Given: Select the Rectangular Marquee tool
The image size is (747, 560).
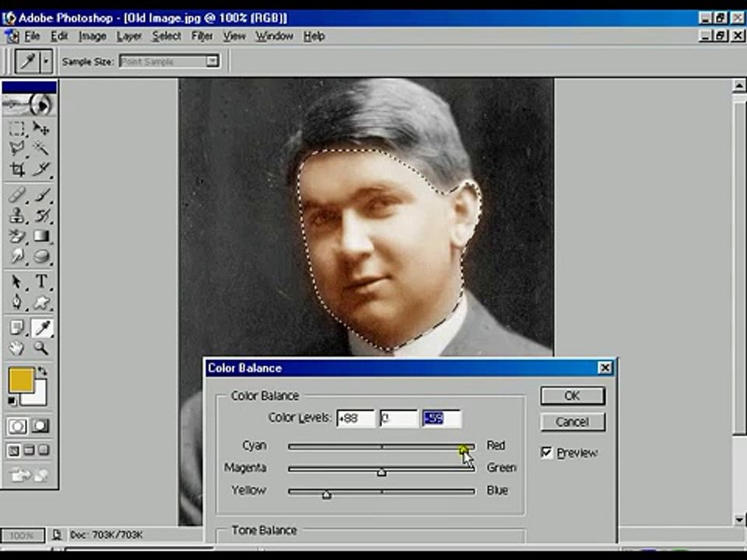Looking at the screenshot, I should tap(17, 128).
